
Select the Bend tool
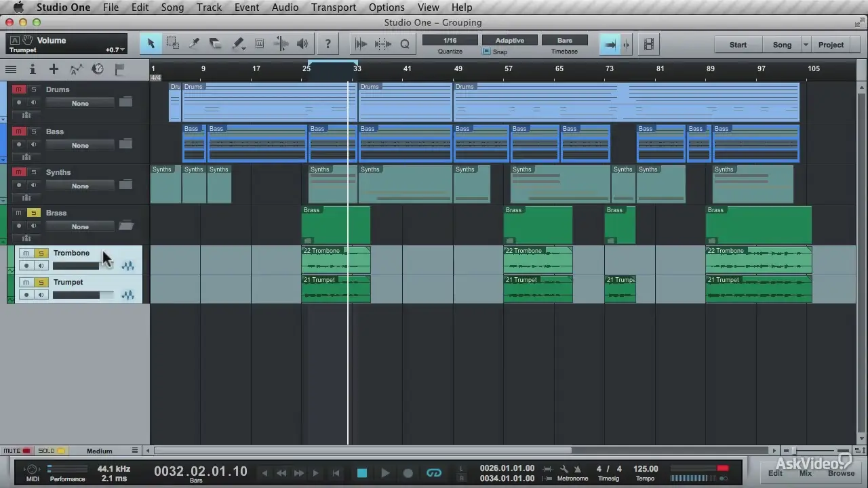coord(281,44)
